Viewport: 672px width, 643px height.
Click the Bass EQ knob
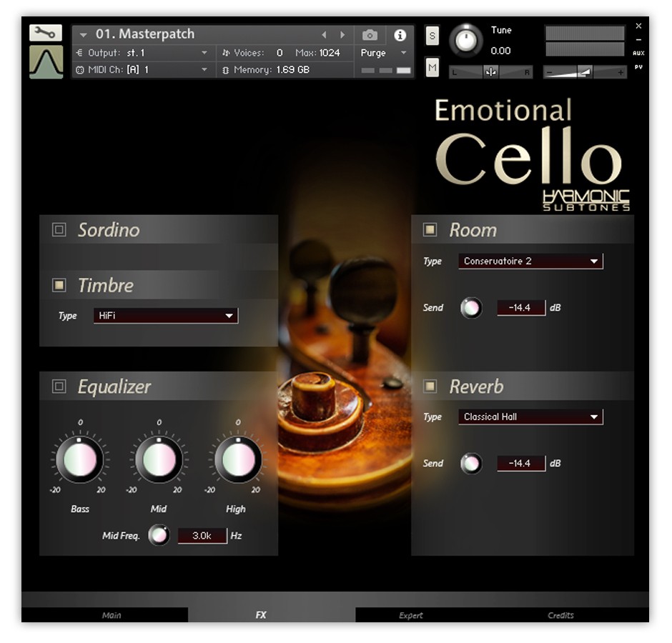(80, 459)
